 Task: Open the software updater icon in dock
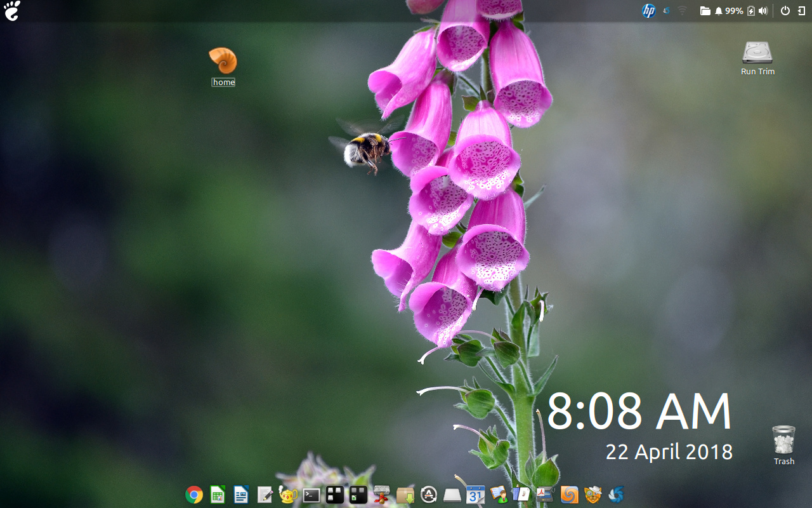coord(429,495)
